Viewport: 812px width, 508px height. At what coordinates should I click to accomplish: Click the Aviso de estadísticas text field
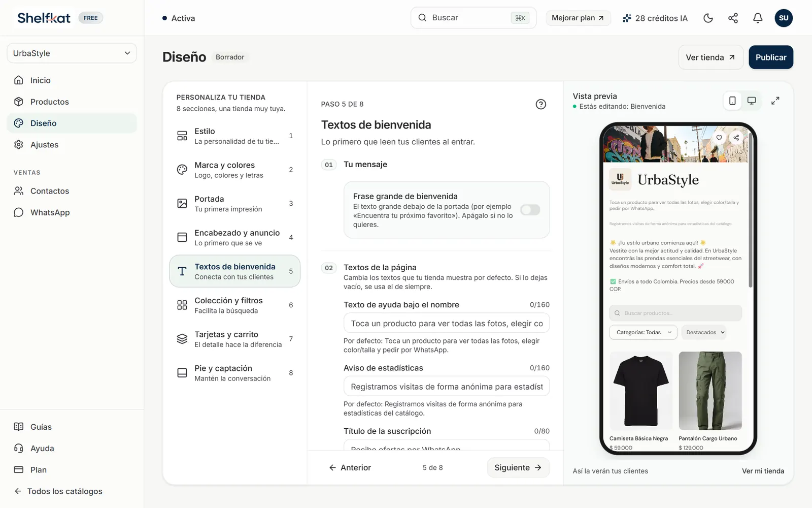(447, 387)
